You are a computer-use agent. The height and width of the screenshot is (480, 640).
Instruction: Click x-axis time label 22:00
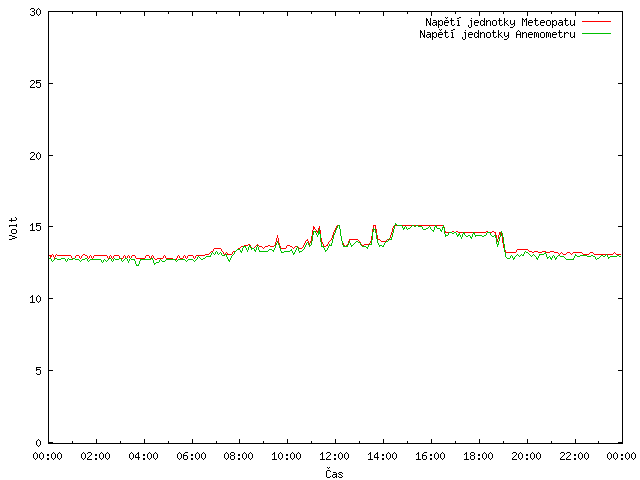point(574,456)
